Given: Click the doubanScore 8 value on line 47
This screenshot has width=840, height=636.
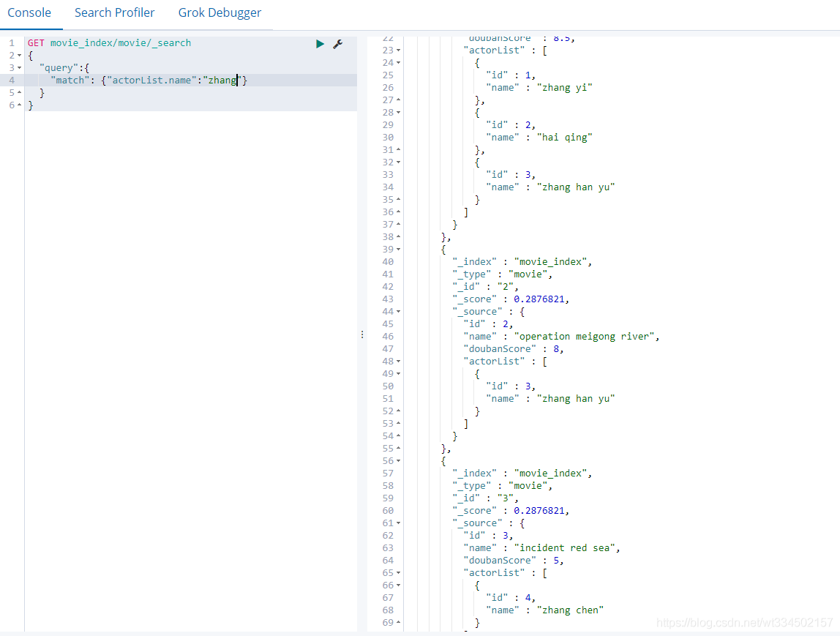Looking at the screenshot, I should click(x=556, y=349).
